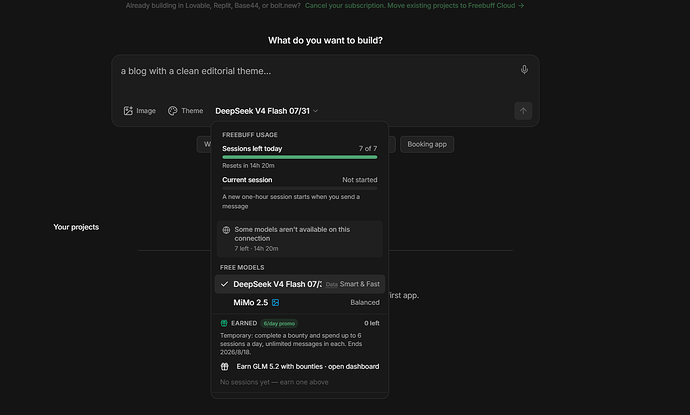Open Earn GLM 5.2 bounties dashboard
The image size is (690, 415).
308,367
